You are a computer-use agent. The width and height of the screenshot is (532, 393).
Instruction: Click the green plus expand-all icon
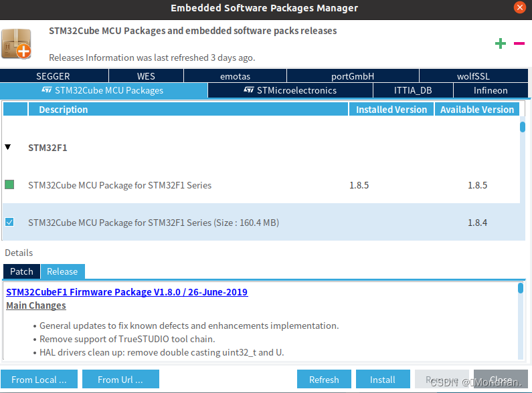(501, 43)
